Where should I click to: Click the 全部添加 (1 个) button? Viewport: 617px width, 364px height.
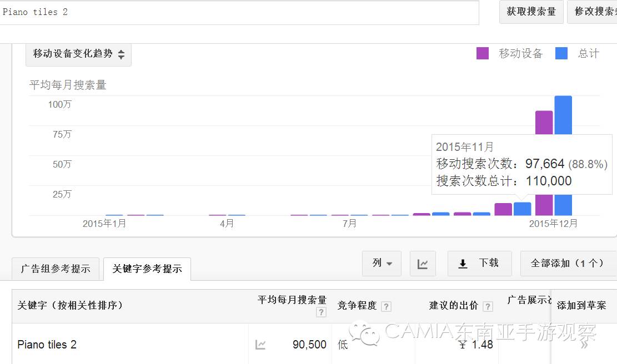coord(568,264)
